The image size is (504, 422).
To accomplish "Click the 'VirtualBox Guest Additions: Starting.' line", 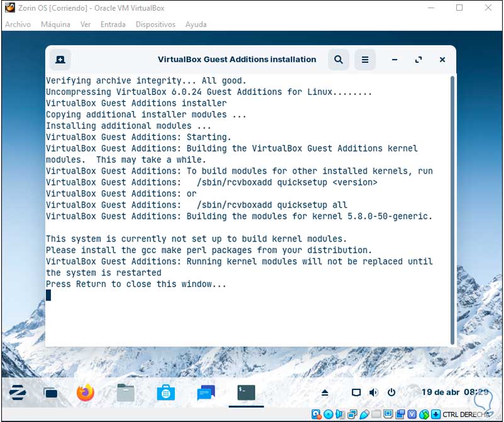I will (138, 137).
